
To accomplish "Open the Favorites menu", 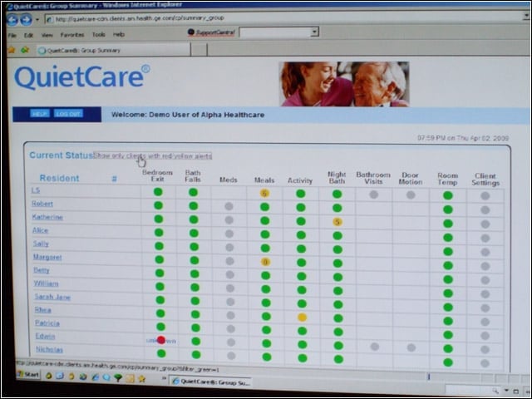I will [x=72, y=35].
